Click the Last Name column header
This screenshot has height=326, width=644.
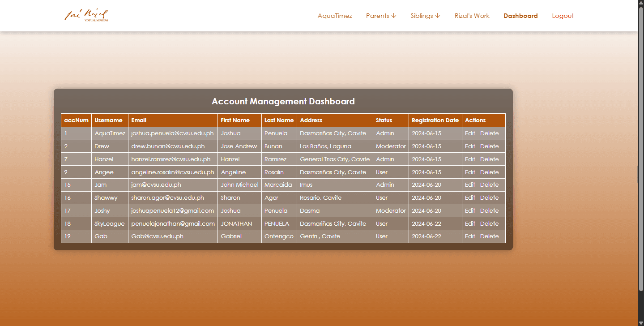pos(279,120)
